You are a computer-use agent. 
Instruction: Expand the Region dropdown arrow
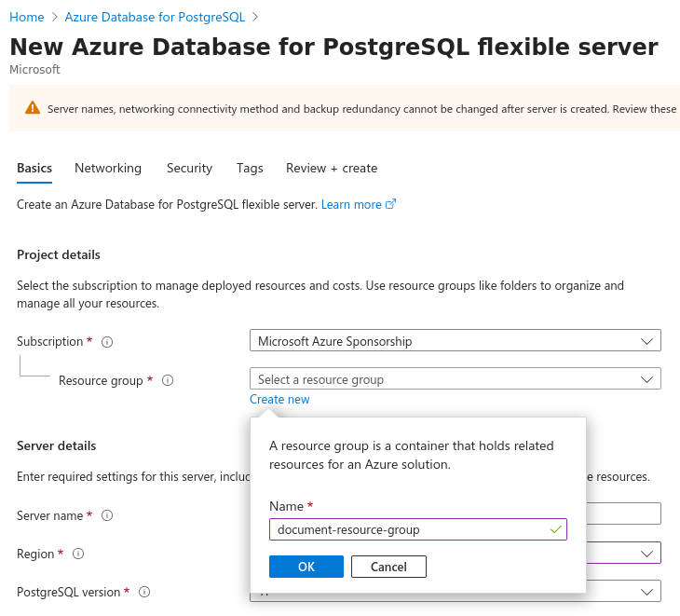(x=646, y=554)
